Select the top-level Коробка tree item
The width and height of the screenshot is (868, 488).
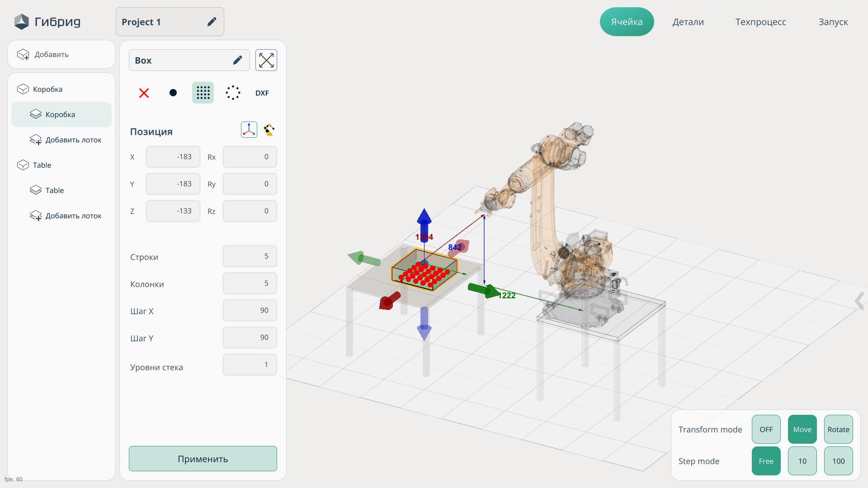tap(47, 89)
